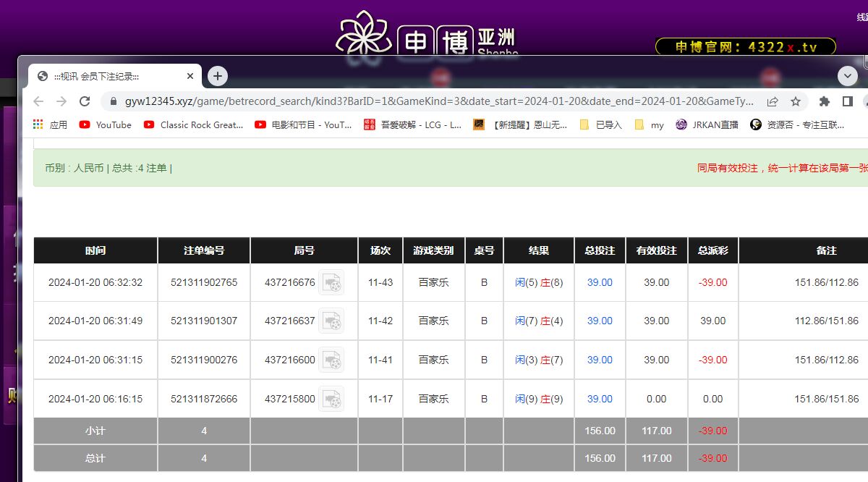Open the 吾爱破解 - LCG bookmark
This screenshot has height=482, width=868.
click(x=412, y=124)
